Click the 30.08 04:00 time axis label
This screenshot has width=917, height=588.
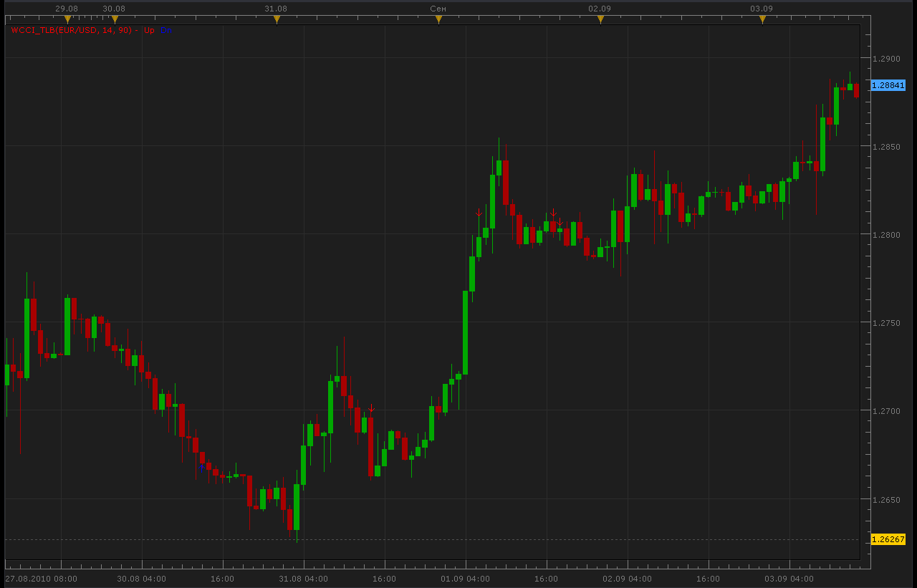point(141,579)
